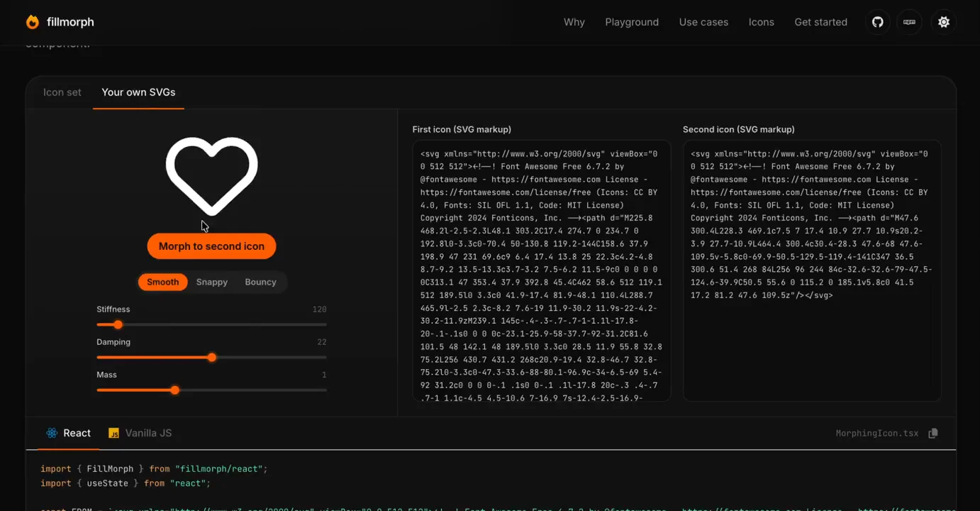Adjust the Stiffness slider handle
This screenshot has width=980, height=511.
tap(118, 325)
